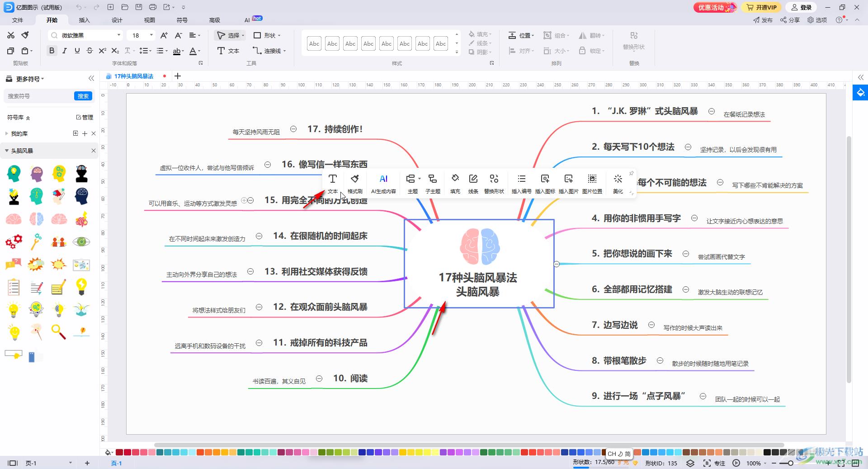
Task: Click 填充 in the floating toolbar
Action: (455, 184)
